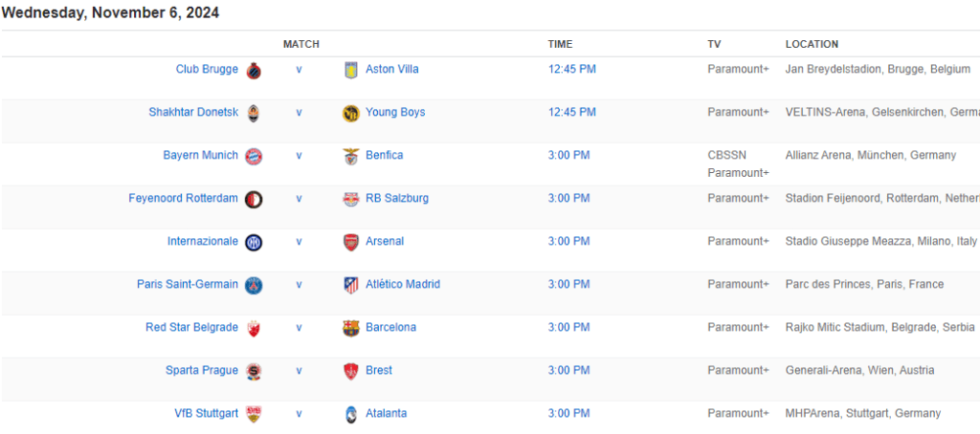Screen dimensions: 980x434
Task: Click the 3:00 PM time for Stuttgart match
Action: point(568,413)
